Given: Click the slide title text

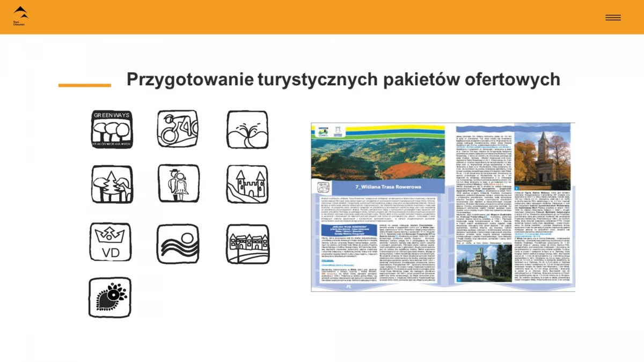Looking at the screenshot, I should point(342,79).
